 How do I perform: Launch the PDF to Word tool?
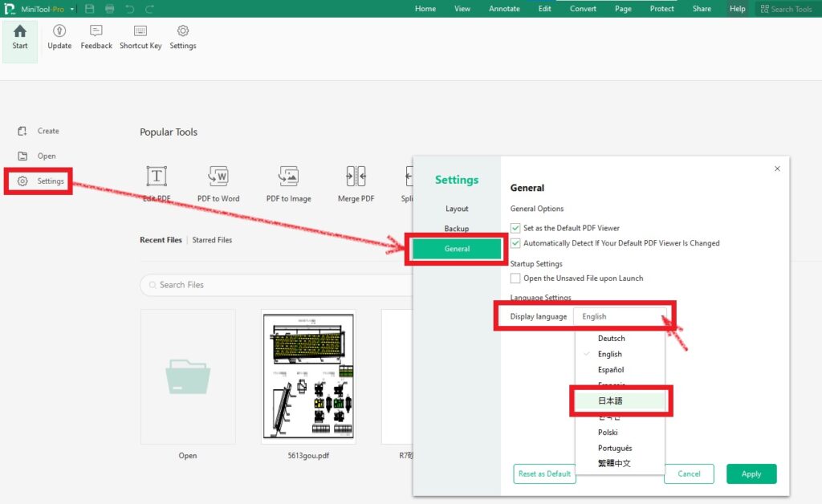(x=218, y=183)
